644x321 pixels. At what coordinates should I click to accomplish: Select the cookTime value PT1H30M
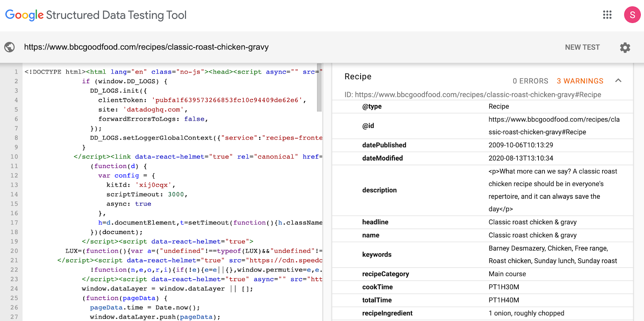coord(504,287)
